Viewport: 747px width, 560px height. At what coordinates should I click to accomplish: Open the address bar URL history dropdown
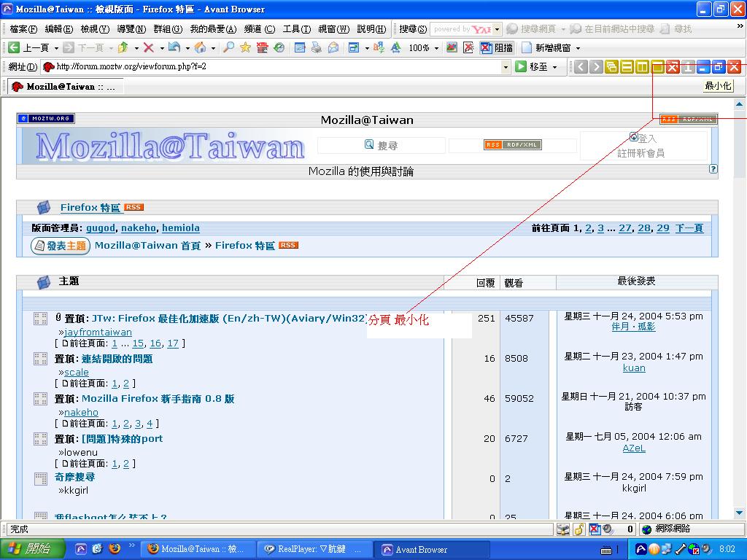506,67
